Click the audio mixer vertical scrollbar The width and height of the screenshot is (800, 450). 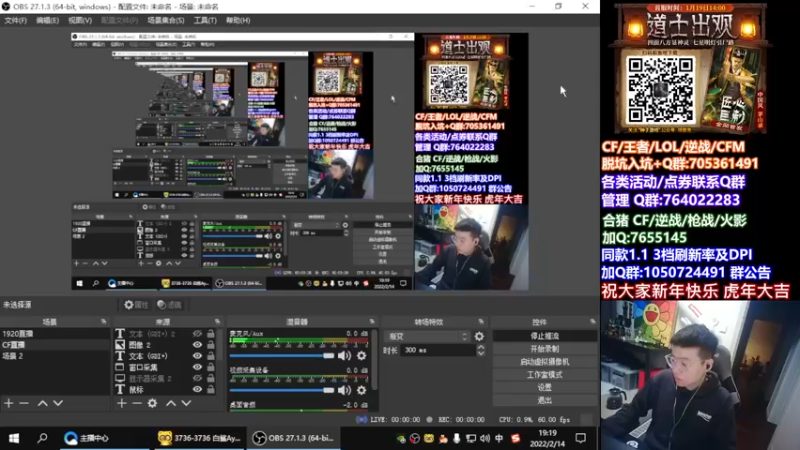pos(374,360)
